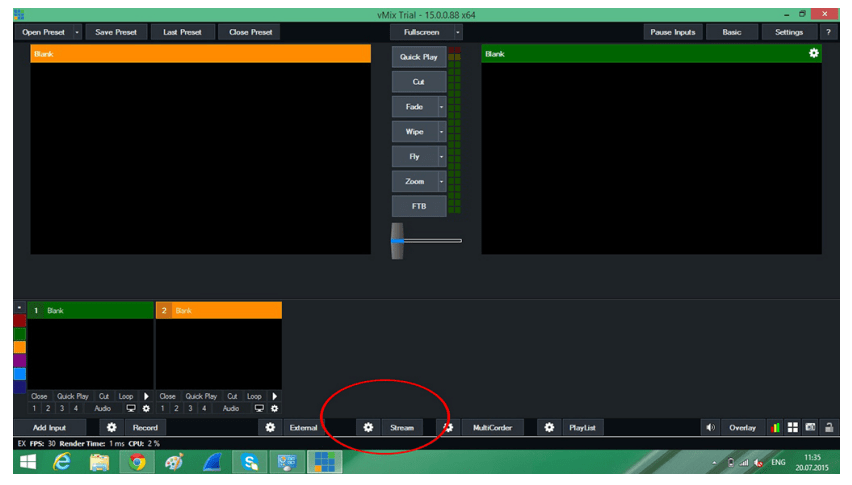
Task: Toggle Audio on input 2
Action: pos(230,408)
